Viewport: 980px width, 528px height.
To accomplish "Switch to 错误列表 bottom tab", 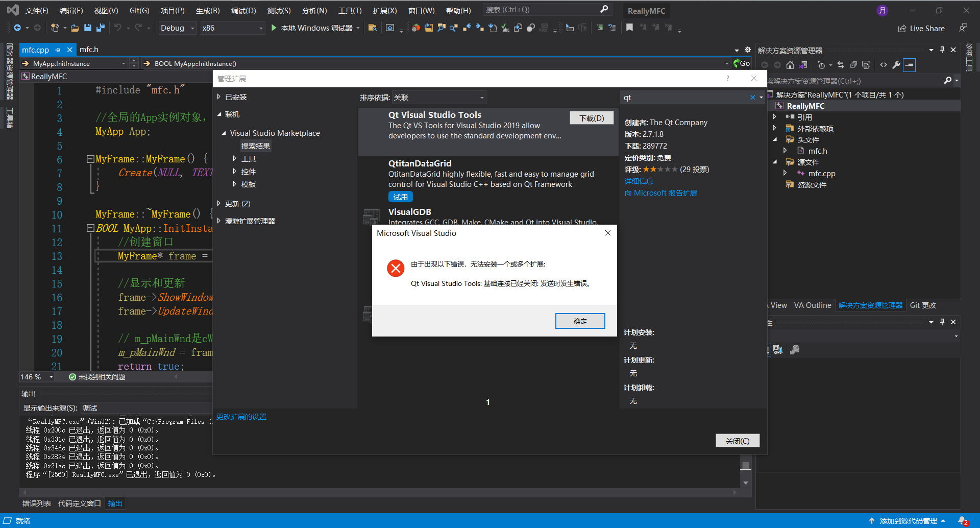I will pos(37,503).
